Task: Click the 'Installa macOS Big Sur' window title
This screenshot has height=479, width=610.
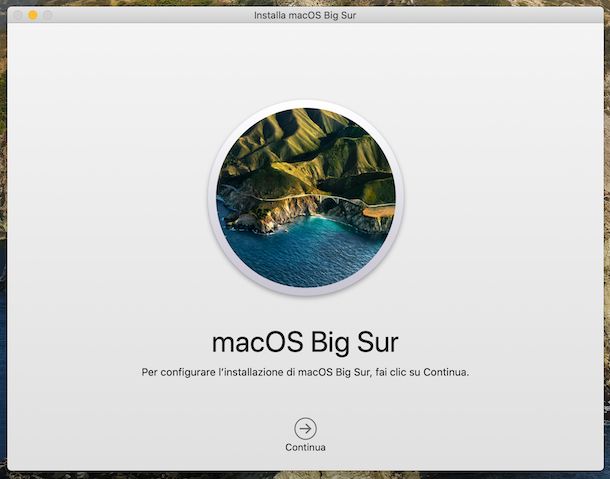Action: tap(305, 15)
